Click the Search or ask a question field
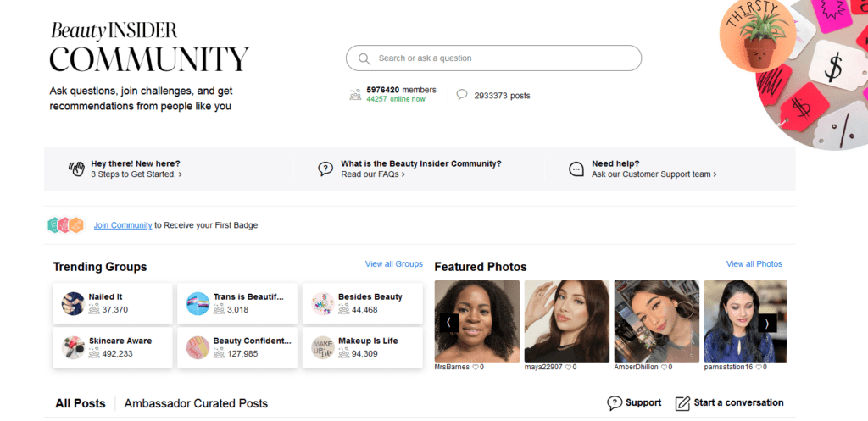Screen dimensions: 868x421 494,58
